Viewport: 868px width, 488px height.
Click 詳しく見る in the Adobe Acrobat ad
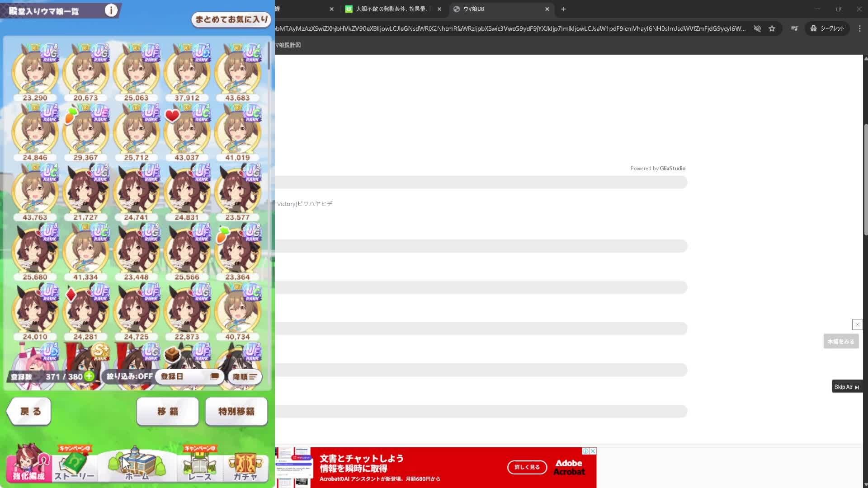(527, 467)
